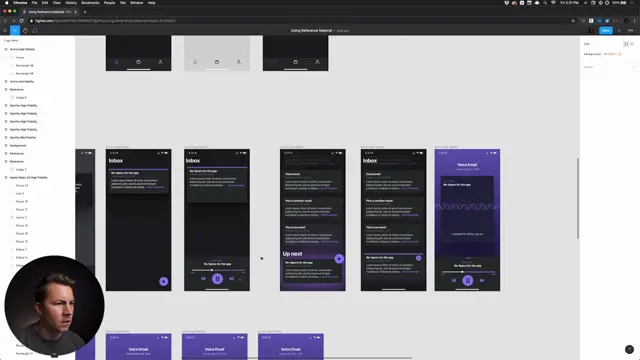Open the Window menu
Screen dimensions: 640x360
tap(136, 3)
